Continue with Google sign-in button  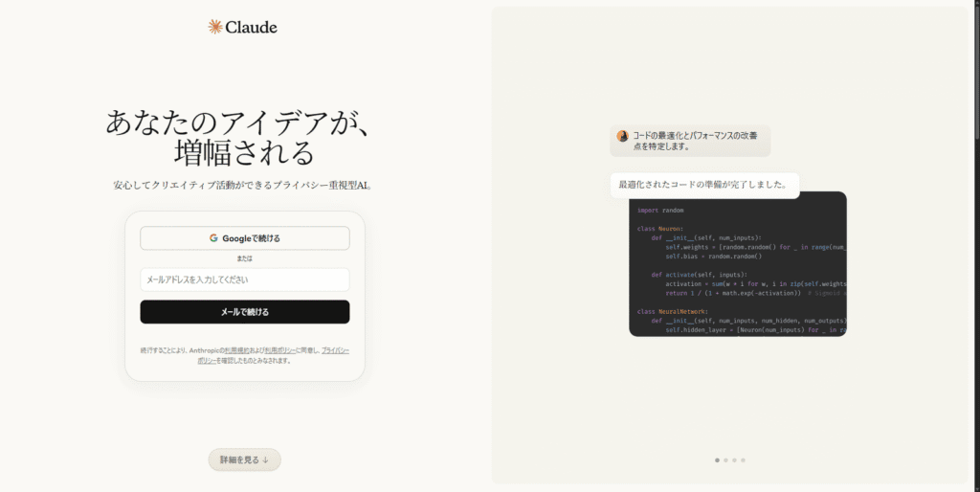click(x=245, y=238)
